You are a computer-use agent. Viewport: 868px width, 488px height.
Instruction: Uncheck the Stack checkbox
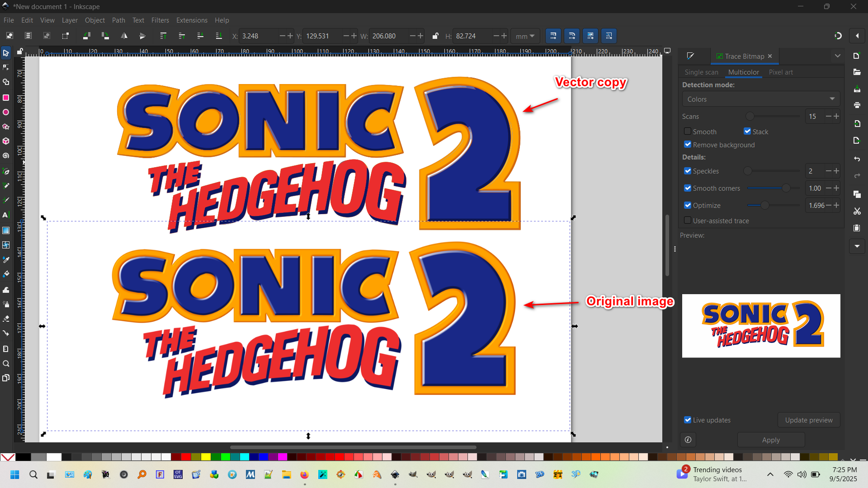[x=747, y=131]
